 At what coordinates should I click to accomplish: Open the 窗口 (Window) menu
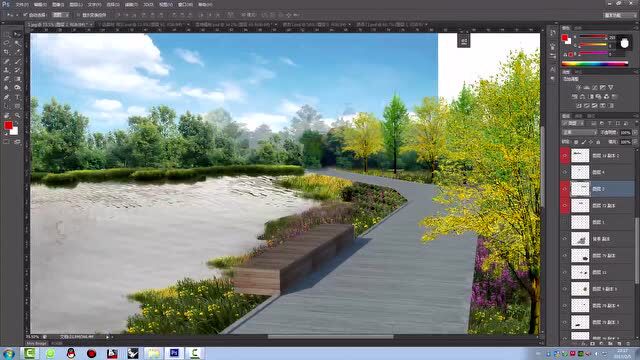coord(185,5)
